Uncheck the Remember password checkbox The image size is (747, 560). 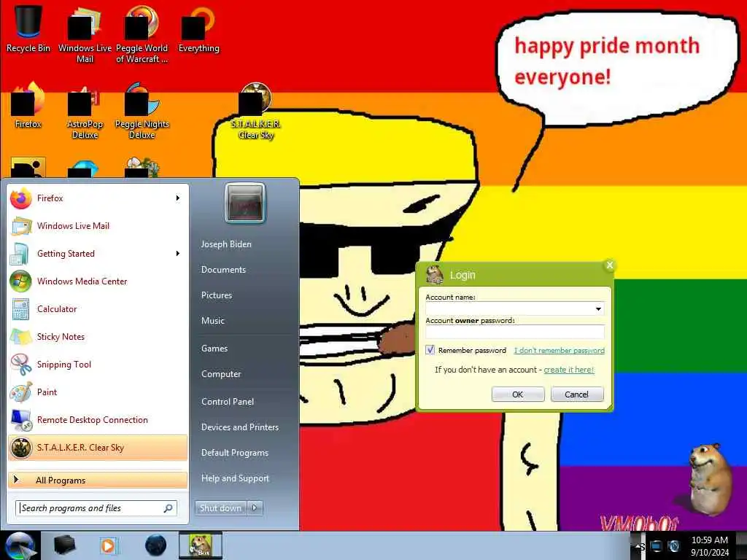[430, 350]
